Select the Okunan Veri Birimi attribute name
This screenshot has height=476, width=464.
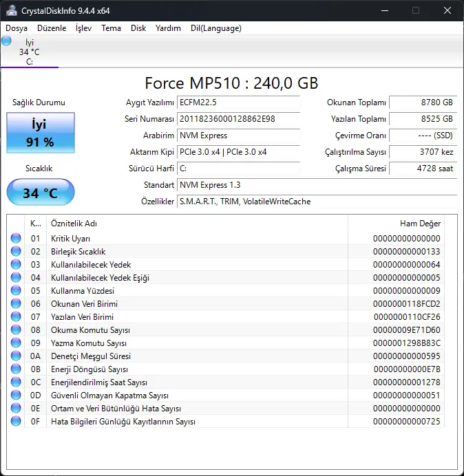[84, 304]
